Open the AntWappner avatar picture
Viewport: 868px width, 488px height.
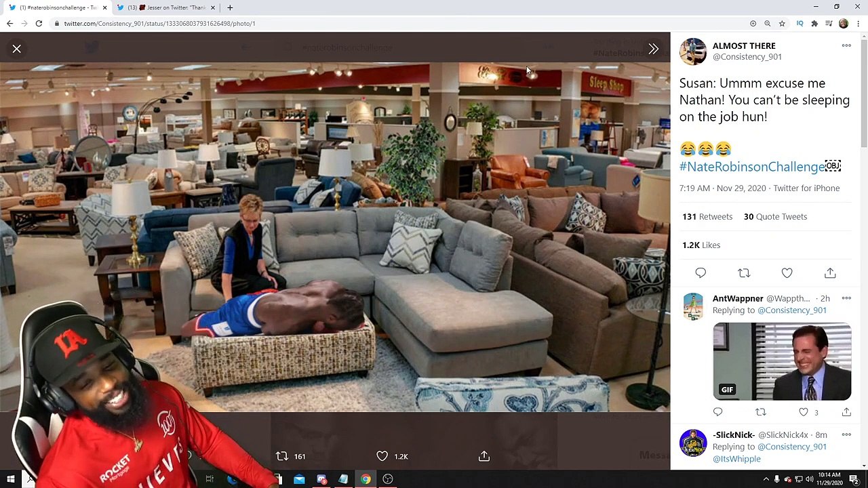pos(693,306)
